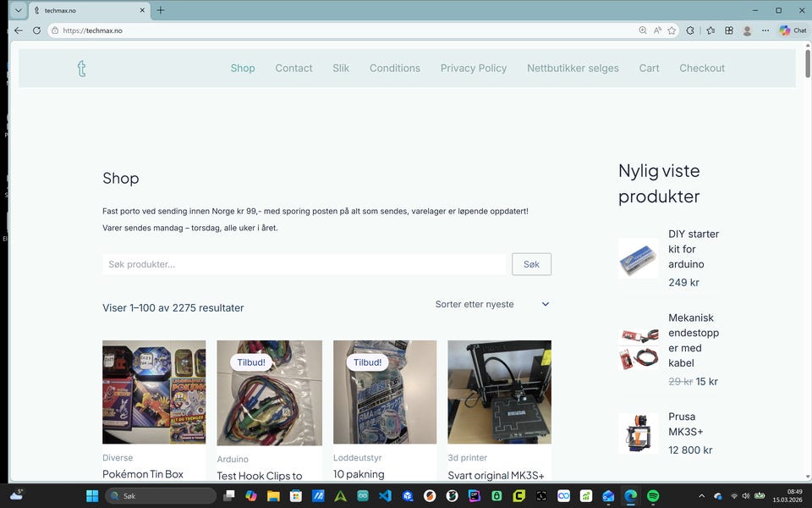Open the Pokémon Tin Box product image

154,392
